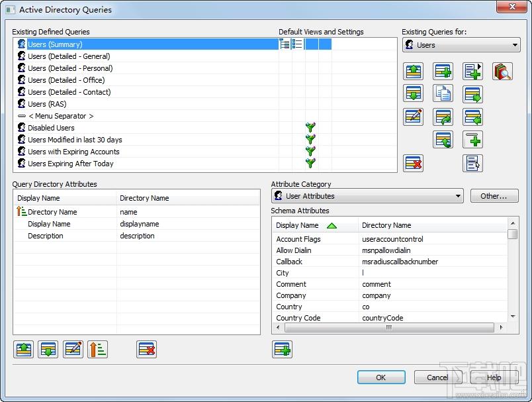
Task: Select Callback schema attribute
Action: click(390, 262)
